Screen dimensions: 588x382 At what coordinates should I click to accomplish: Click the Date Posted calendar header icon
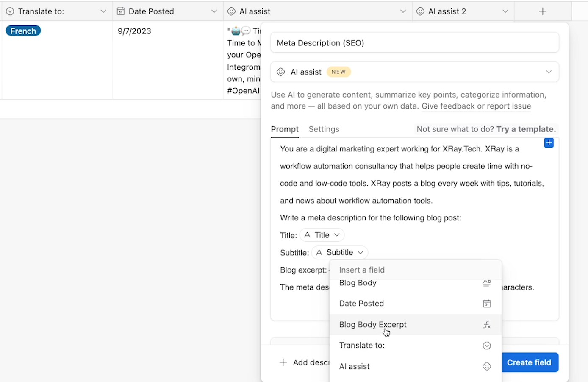click(121, 11)
